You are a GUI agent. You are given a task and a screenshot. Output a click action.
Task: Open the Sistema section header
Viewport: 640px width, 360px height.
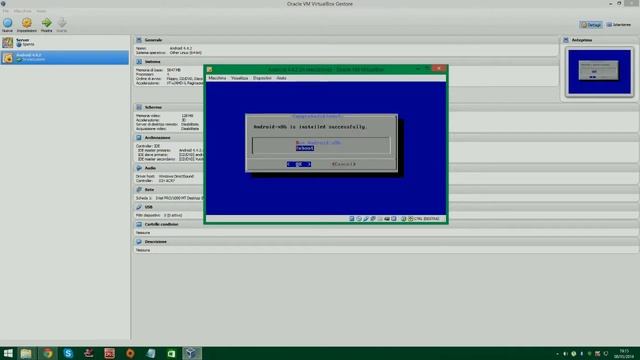pos(152,62)
